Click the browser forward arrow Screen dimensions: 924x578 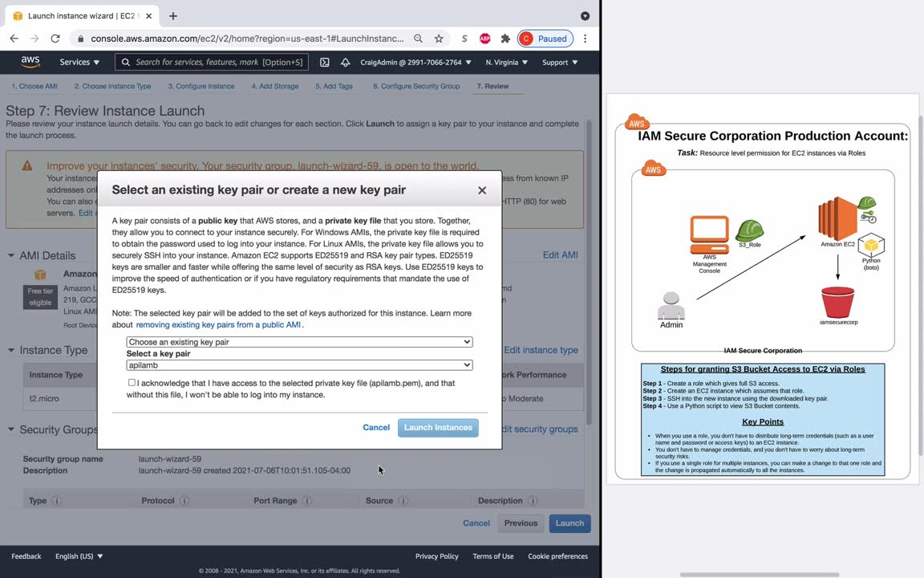point(34,39)
